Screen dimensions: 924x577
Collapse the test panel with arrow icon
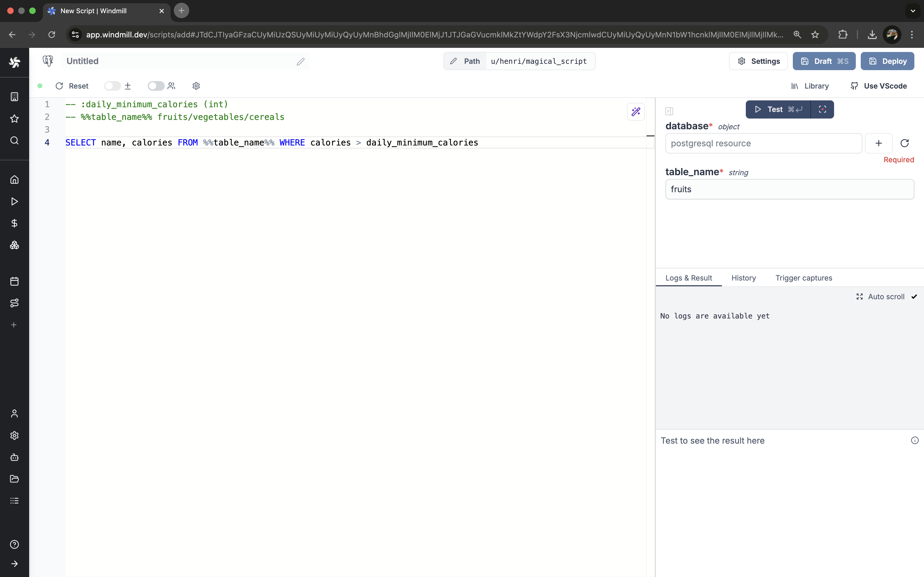click(x=669, y=111)
